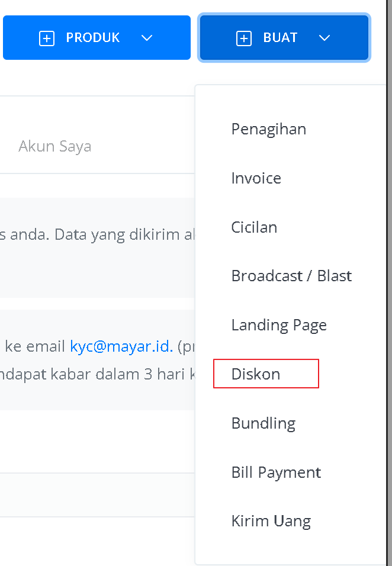
Task: Choose Landing Page menu item
Action: pos(279,326)
